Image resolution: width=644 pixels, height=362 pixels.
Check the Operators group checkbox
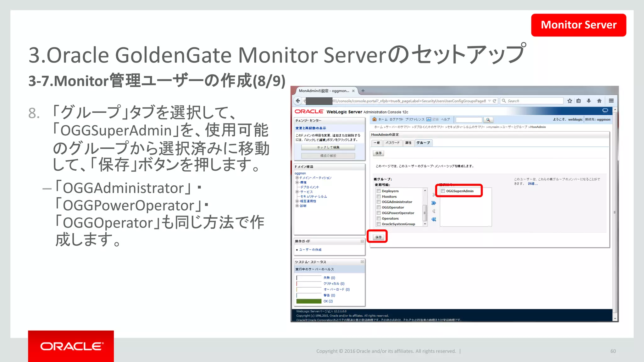[379, 219]
